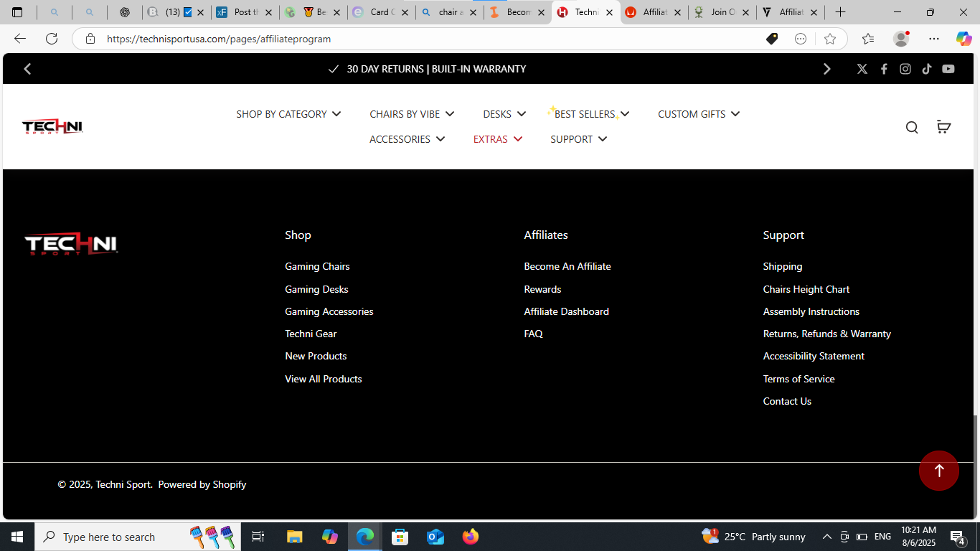
Task: Switch to 'chair a' browser tab
Action: (x=449, y=12)
